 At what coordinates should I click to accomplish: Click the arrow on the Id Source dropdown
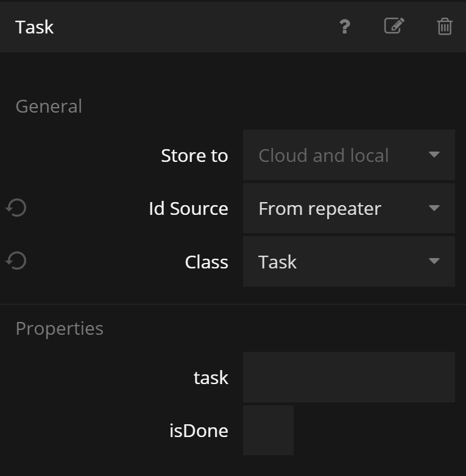pyautogui.click(x=434, y=208)
